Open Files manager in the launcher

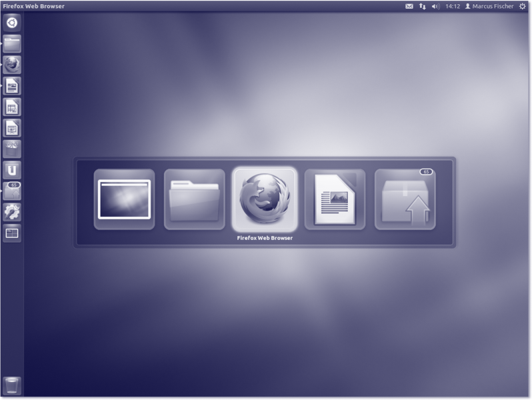tap(12, 44)
